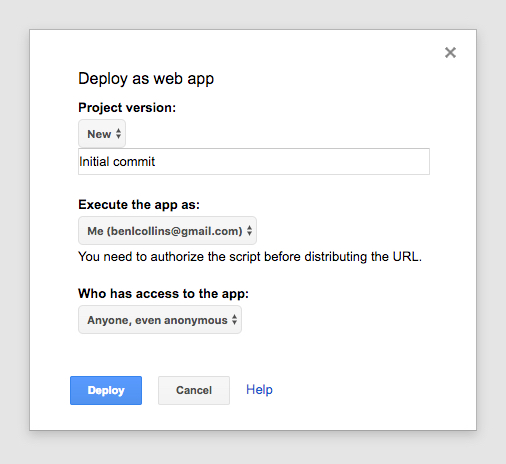
Task: Click arrows next to benlcollins@gmail.com selector
Action: click(x=249, y=231)
